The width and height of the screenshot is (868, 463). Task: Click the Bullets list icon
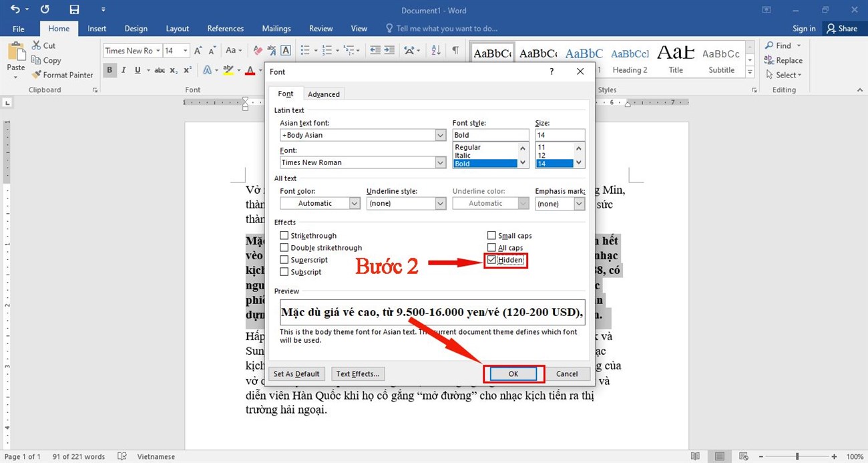tap(305, 50)
